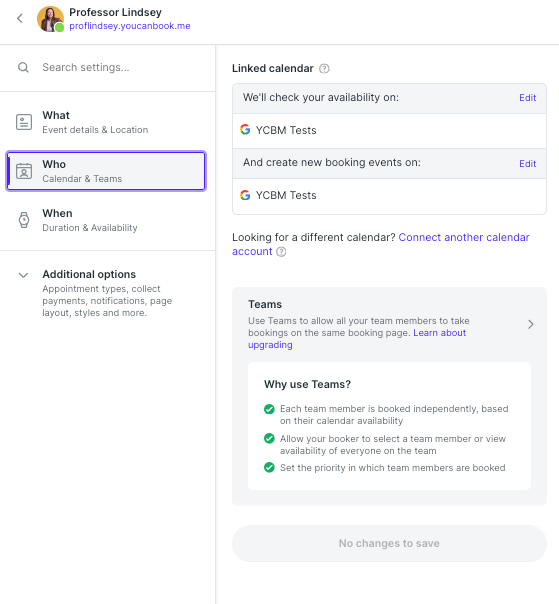559x604 pixels.
Task: Expand Additional options chevron
Action: pyautogui.click(x=24, y=275)
